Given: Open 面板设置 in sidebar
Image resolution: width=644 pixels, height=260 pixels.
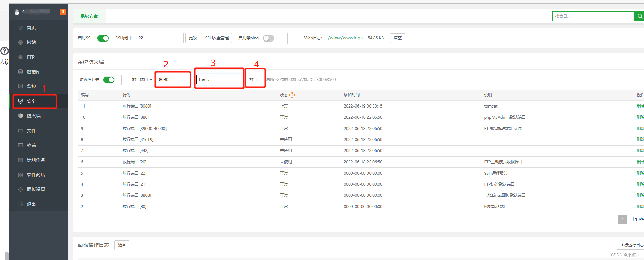Looking at the screenshot, I should (36, 189).
